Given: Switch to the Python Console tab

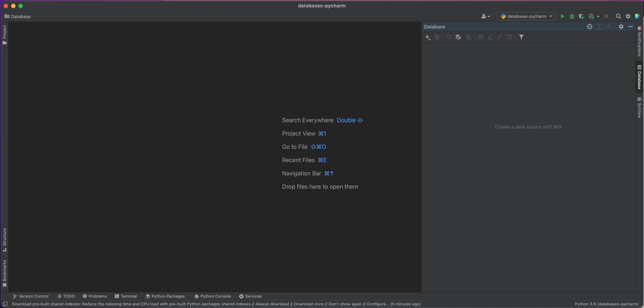Looking at the screenshot, I should point(213,296).
